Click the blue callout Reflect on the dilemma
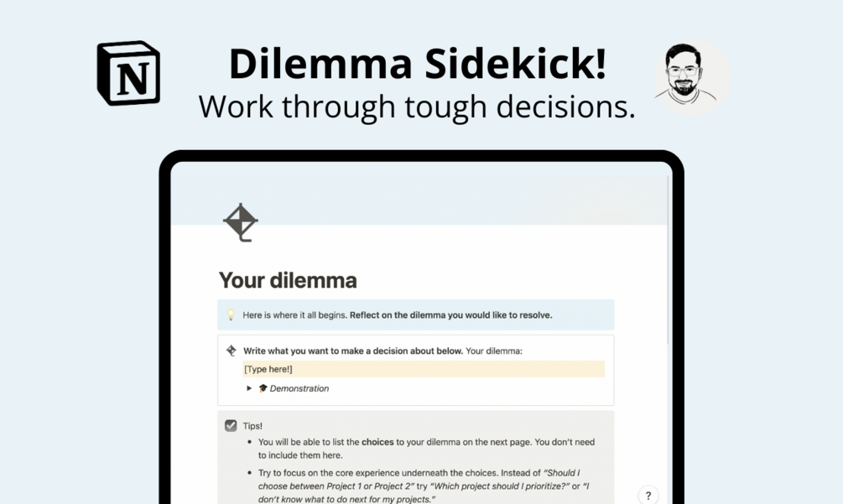This screenshot has width=843, height=504. [415, 314]
